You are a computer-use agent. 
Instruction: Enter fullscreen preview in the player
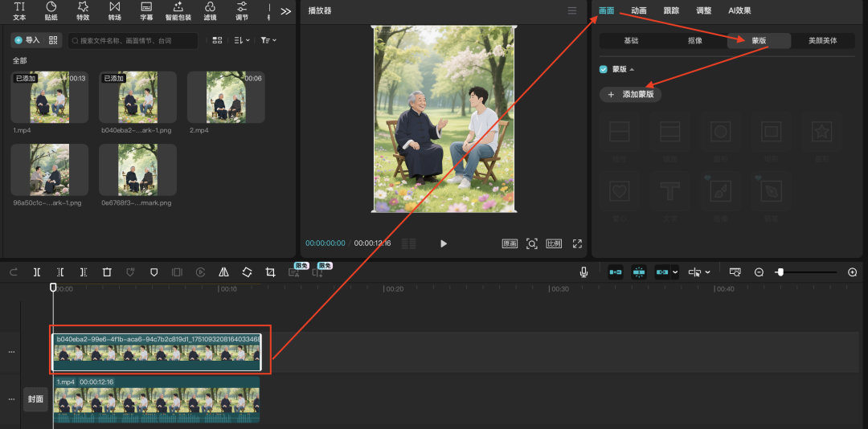[x=577, y=243]
